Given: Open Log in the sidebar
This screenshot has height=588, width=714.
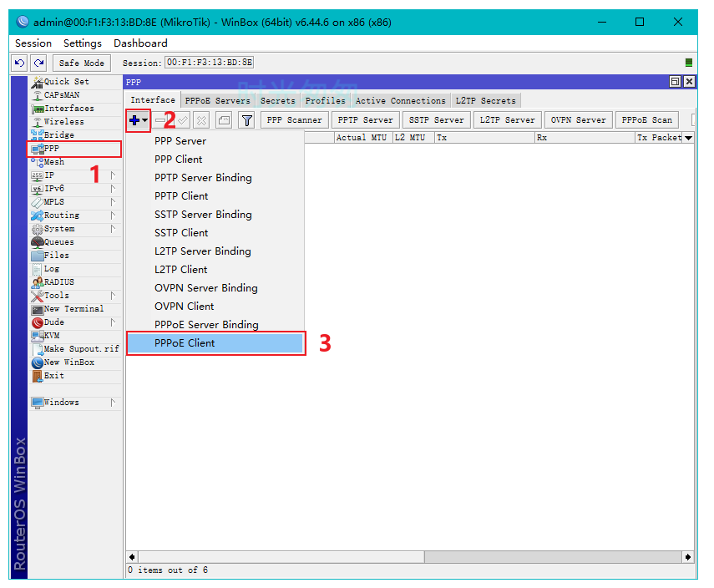Looking at the screenshot, I should [75, 269].
